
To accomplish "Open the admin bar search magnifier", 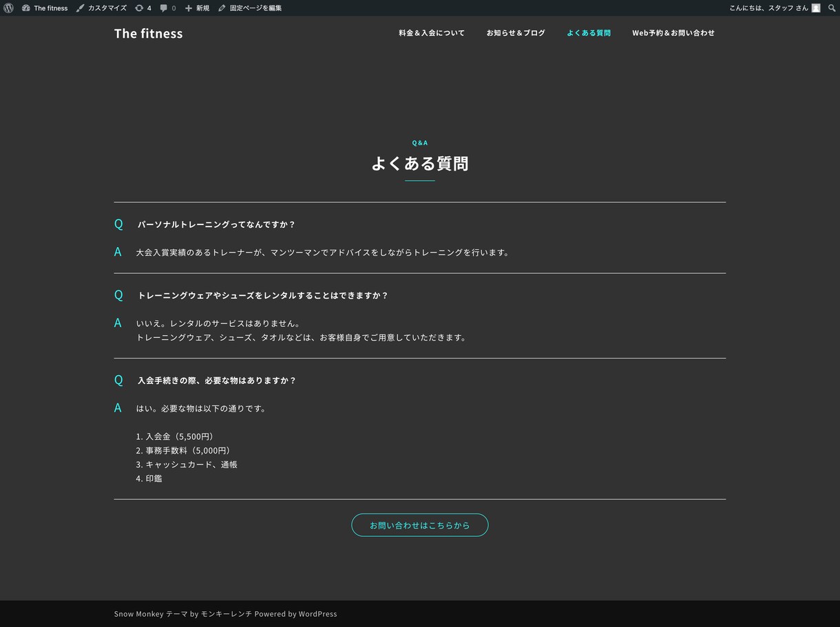I will coord(832,8).
